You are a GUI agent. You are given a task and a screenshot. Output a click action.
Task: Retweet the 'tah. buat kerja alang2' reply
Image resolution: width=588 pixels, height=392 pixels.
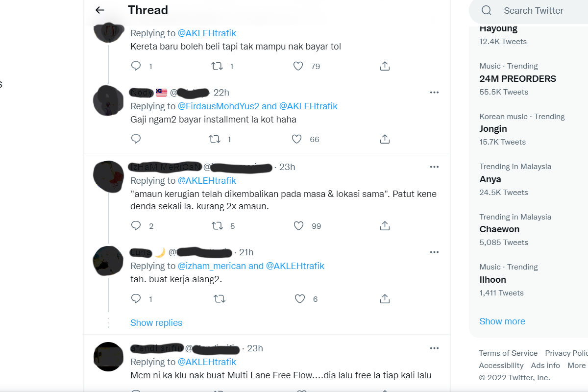click(x=220, y=299)
